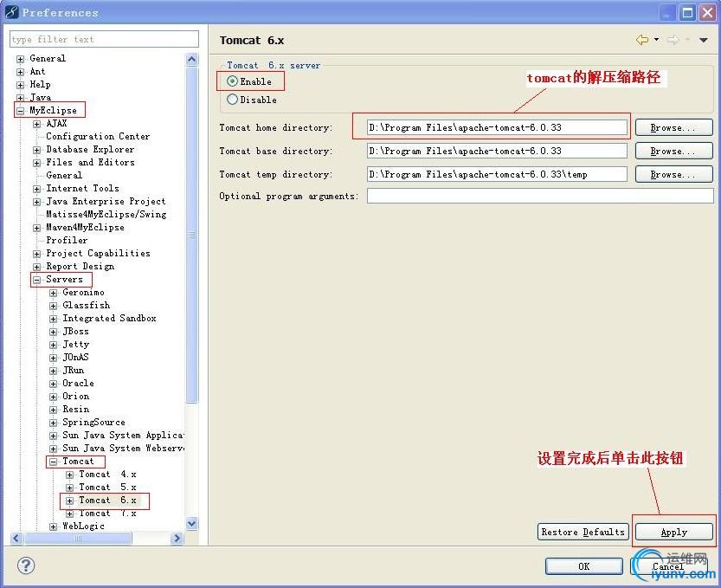Screen dimensions: 721x588
Task: Select SpringSource server item
Action: [93, 422]
